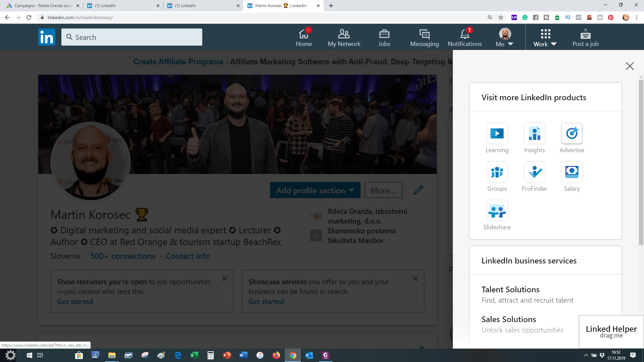Open the Me account dropdown
Image resolution: width=644 pixels, height=362 pixels.
pos(504,37)
